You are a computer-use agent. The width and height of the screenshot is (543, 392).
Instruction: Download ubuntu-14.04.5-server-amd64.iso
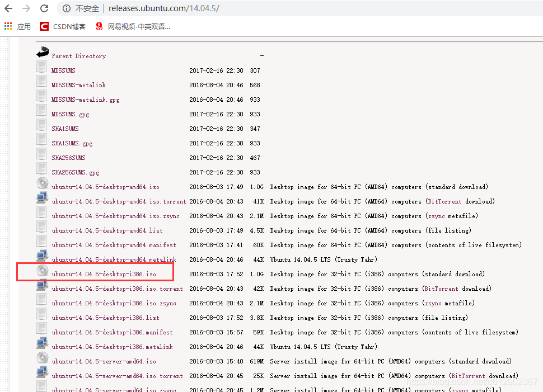(104, 361)
